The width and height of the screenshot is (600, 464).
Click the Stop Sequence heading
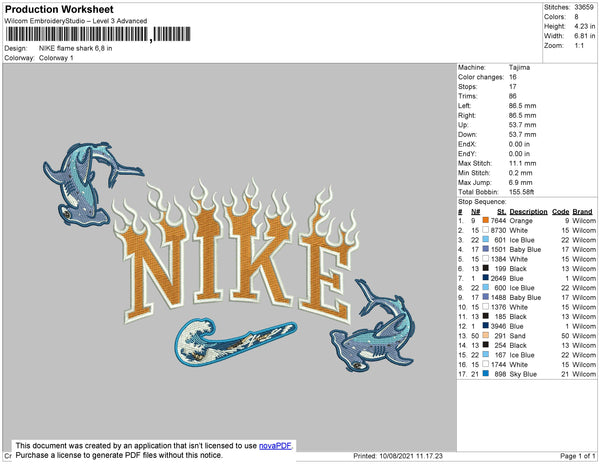pyautogui.click(x=482, y=202)
